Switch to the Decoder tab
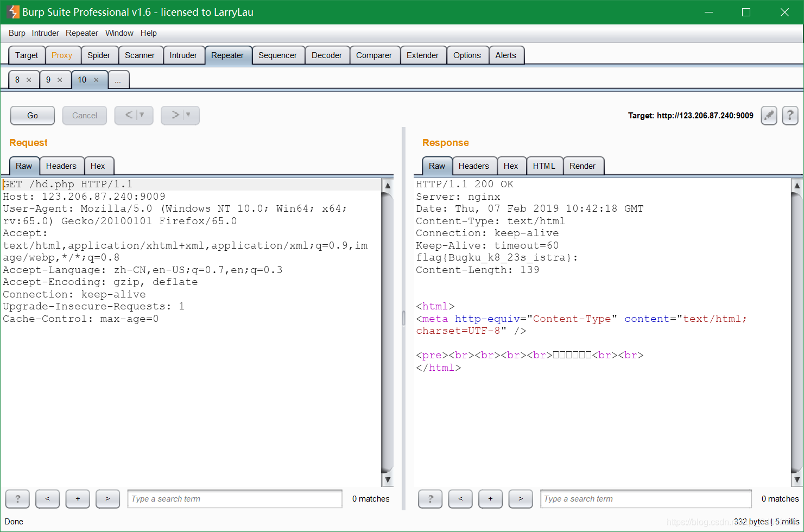The width and height of the screenshot is (804, 532). click(327, 55)
